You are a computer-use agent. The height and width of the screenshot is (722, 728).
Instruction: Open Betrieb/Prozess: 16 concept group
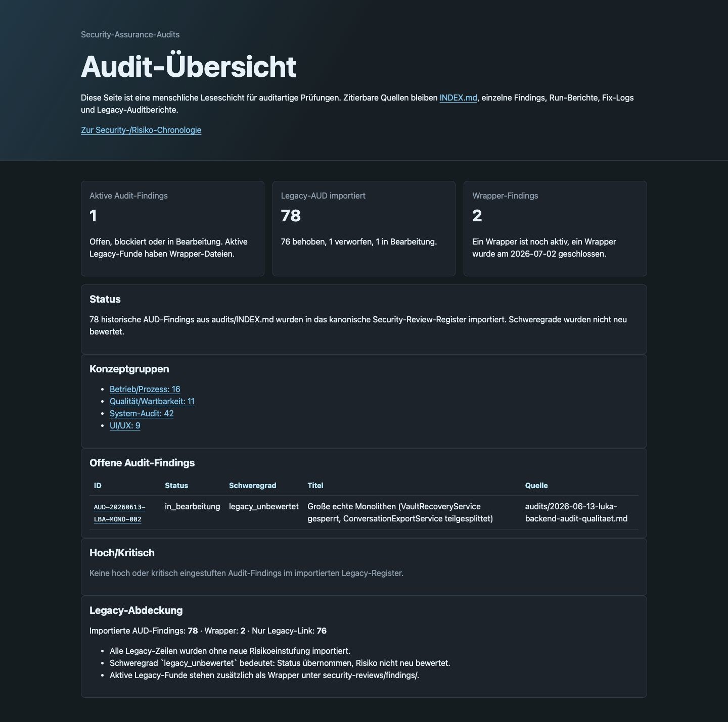[x=145, y=389]
